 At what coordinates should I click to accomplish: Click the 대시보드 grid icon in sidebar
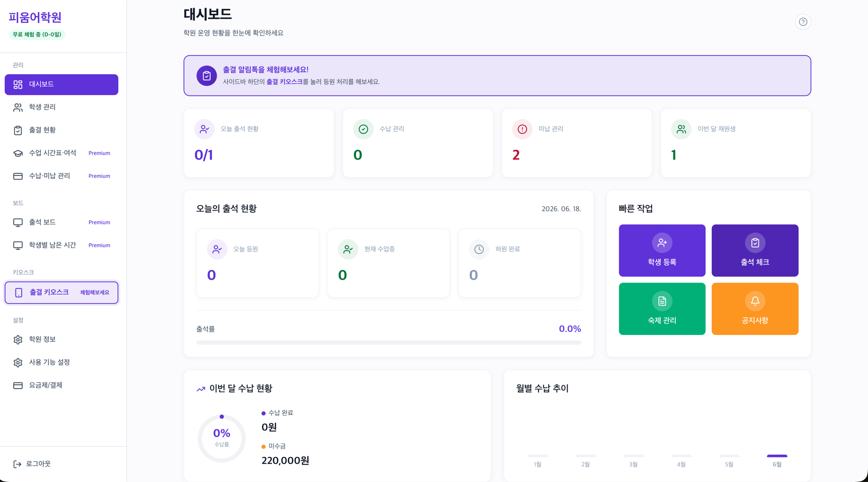coord(18,84)
